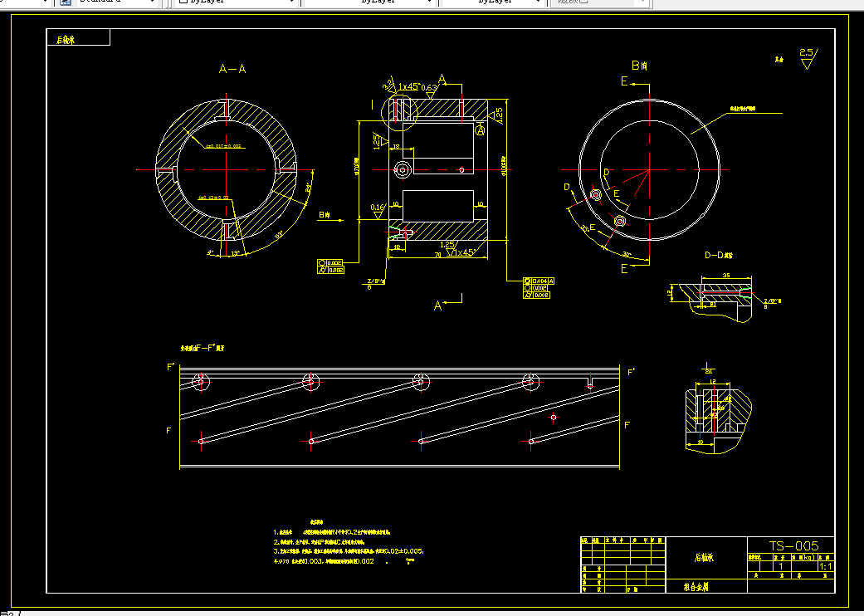Screen dimensions: 864x616
Task: Click the lower 1x45° chamfer note
Action: pyautogui.click(x=466, y=252)
